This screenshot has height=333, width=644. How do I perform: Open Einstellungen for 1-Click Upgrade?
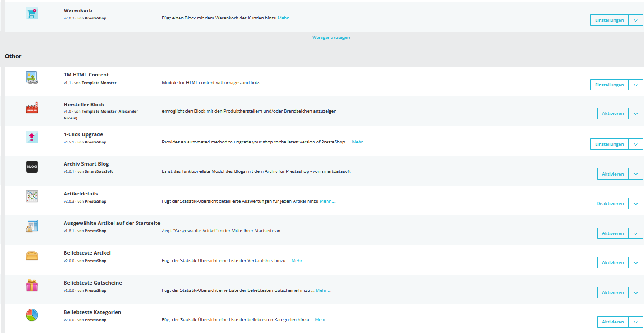[x=609, y=144]
